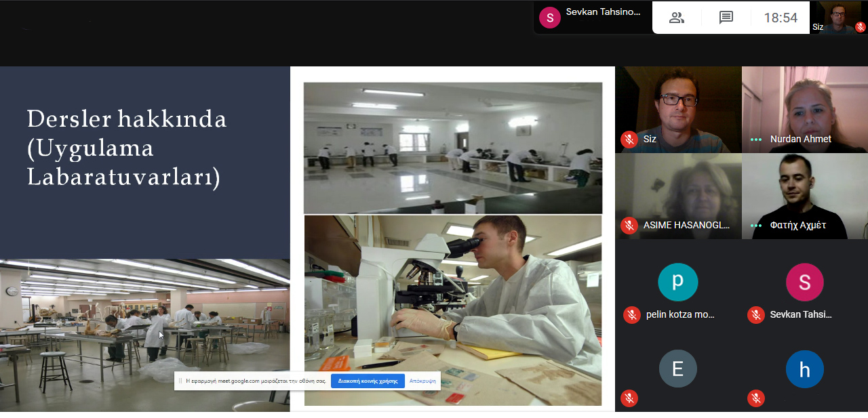Open the meeting chat panel
This screenshot has height=418, width=868.
click(x=726, y=18)
